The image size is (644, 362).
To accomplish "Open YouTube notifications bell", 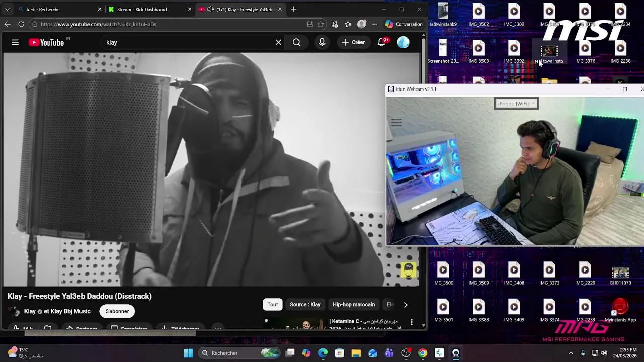I will tap(382, 42).
